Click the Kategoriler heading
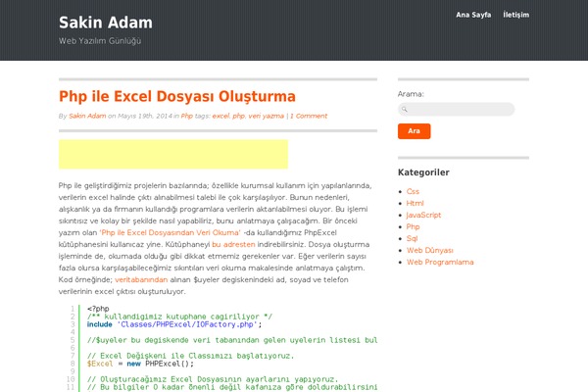The width and height of the screenshot is (588, 392). pos(423,172)
